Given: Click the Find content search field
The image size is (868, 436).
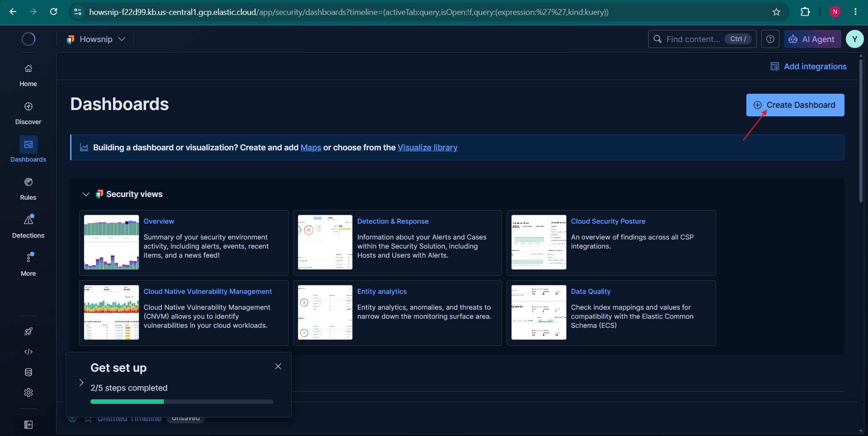Looking at the screenshot, I should [x=702, y=39].
